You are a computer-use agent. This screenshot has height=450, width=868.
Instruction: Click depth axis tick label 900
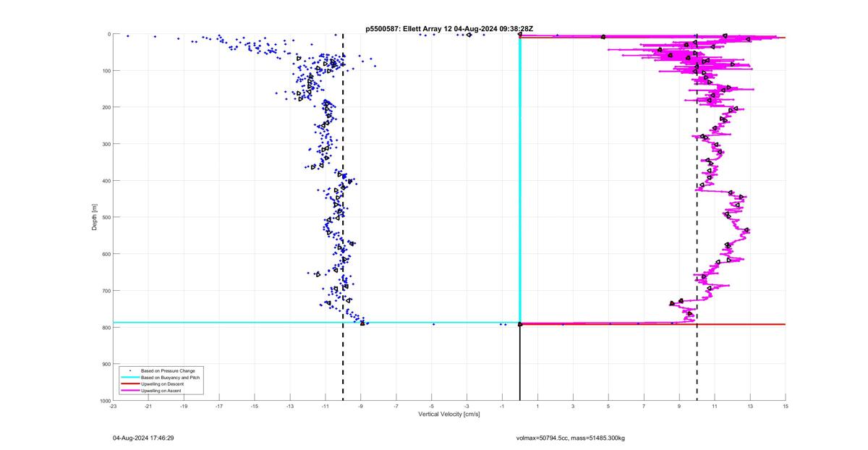(106, 364)
